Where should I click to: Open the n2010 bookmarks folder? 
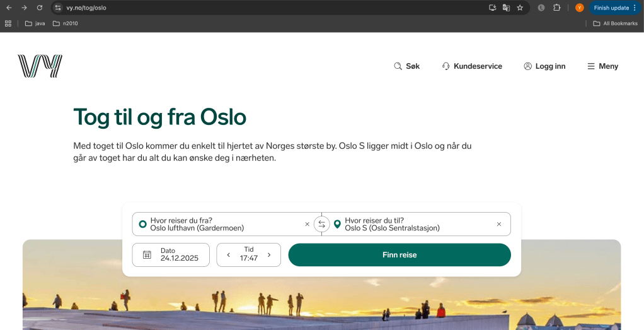tap(66, 23)
